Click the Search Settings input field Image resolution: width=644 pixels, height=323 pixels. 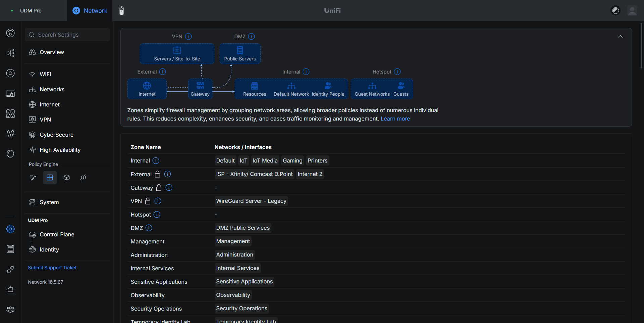67,35
